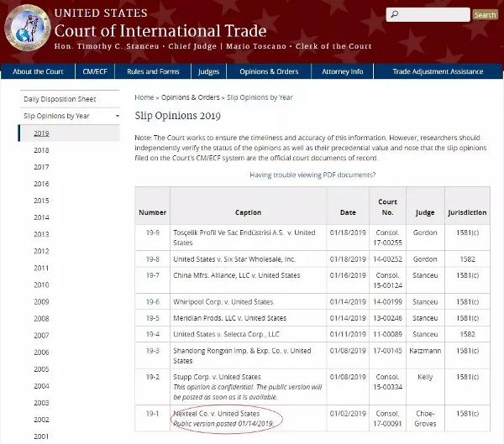Open the Opinions & Orders menu
The image size is (504, 444).
pyautogui.click(x=269, y=72)
